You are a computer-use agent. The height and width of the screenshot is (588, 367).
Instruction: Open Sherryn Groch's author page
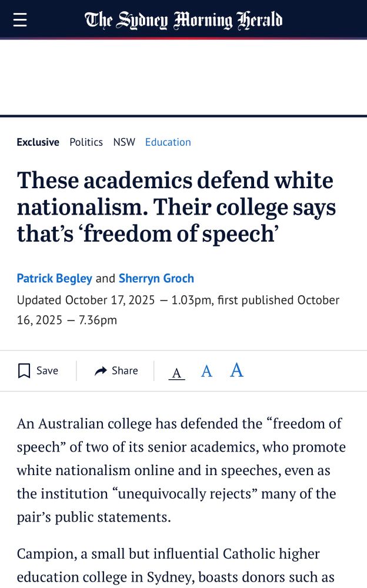[x=156, y=278]
